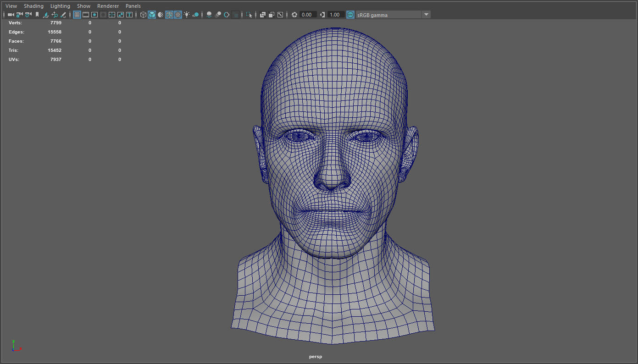Toggle Screen Space Ambient Occlusion icon
The height and width of the screenshot is (364, 638).
209,15
